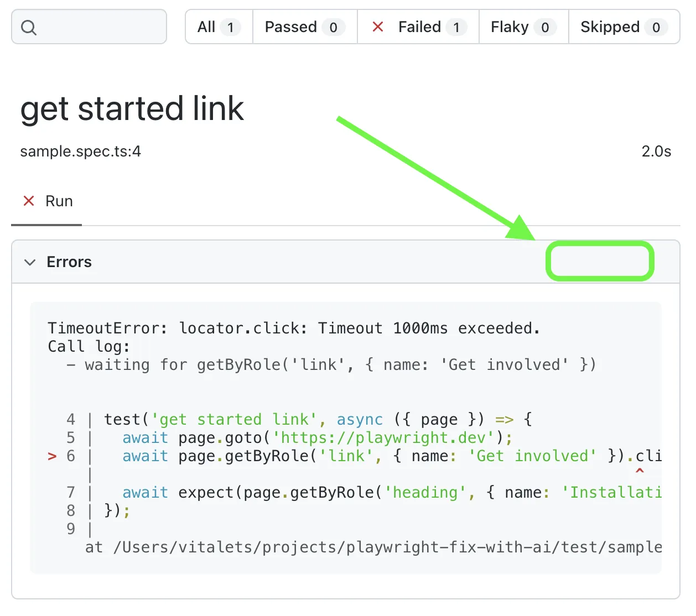Filter by Failed tests
This screenshot has width=696, height=616.
[418, 27]
